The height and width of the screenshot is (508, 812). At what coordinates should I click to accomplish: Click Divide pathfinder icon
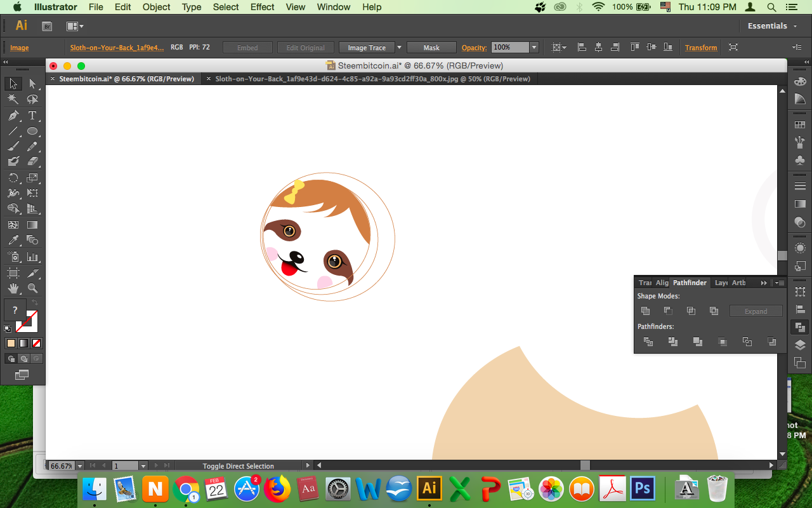click(648, 342)
